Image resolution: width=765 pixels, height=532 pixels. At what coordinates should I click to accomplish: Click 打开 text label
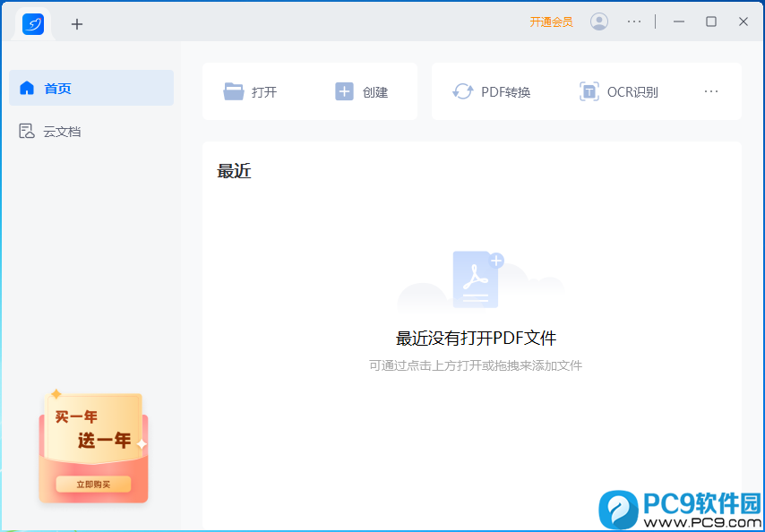click(x=264, y=92)
